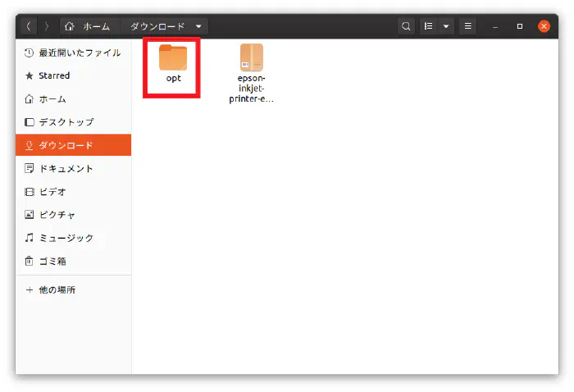The width and height of the screenshot is (574, 392).
Task: Toggle the list view icon
Action: [428, 26]
